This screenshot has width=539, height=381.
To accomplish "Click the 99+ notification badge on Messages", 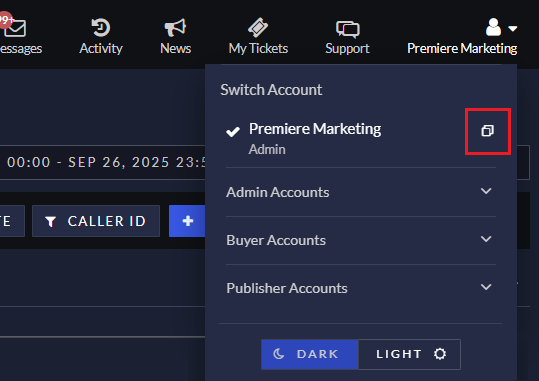I will pyautogui.click(x=6, y=20).
